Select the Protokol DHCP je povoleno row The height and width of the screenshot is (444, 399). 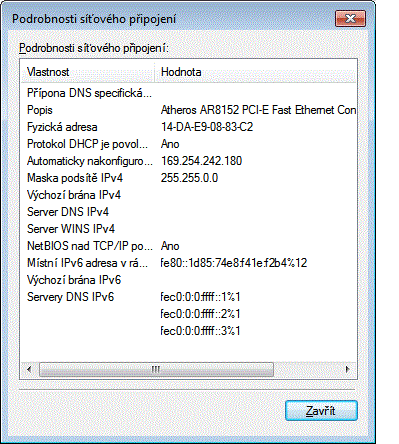coord(189,144)
